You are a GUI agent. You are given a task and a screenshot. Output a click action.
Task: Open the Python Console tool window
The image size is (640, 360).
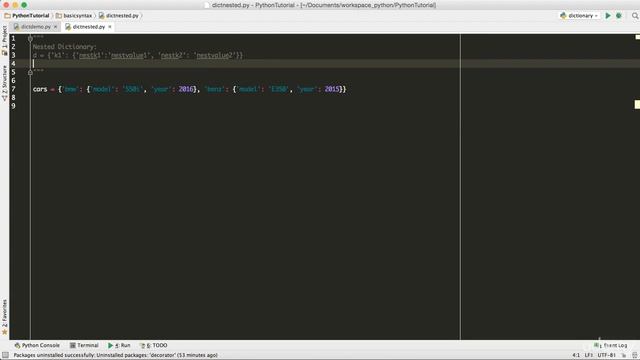tap(37, 345)
